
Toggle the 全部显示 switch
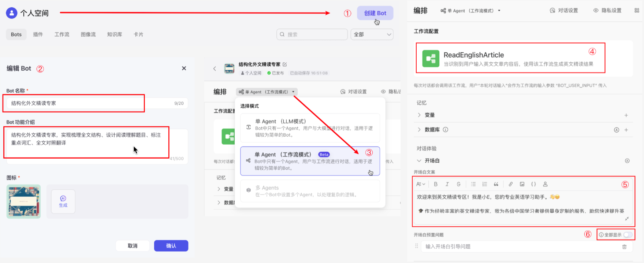628,235
